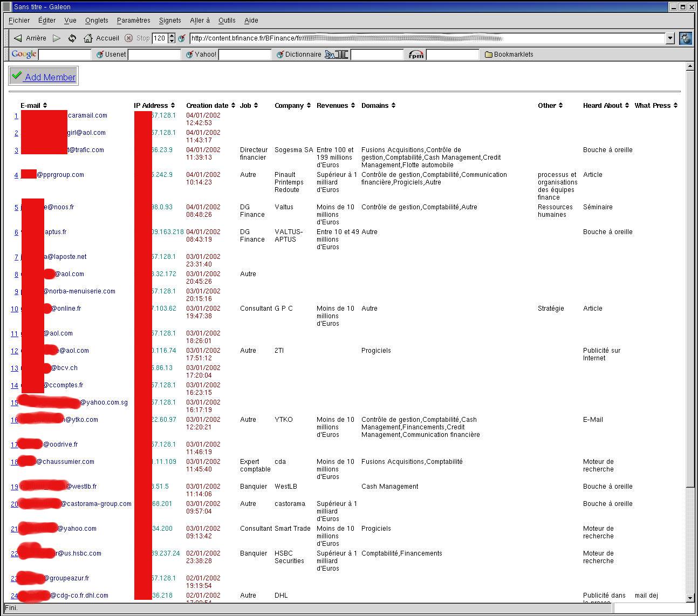This screenshot has width=698, height=616.
Task: Click the Cash Management domain cell
Action: click(x=389, y=487)
